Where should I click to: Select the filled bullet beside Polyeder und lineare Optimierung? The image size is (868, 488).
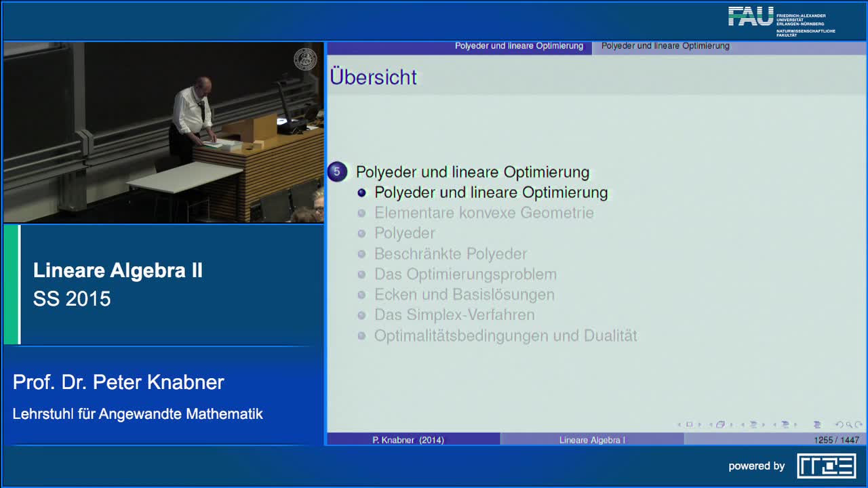point(361,192)
